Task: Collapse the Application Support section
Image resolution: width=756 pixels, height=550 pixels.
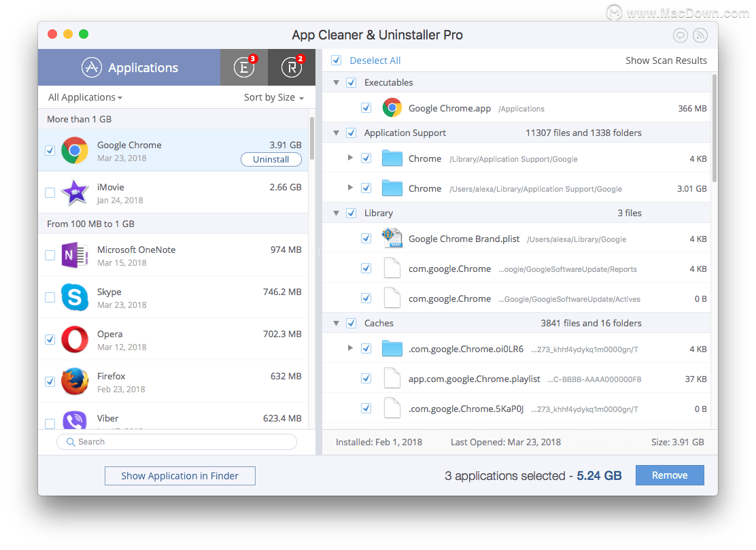Action: click(336, 133)
